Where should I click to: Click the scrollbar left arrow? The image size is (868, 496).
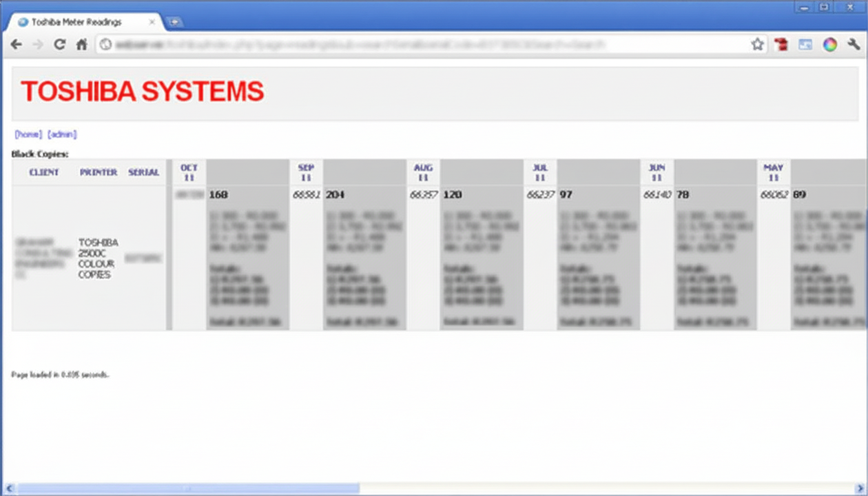coord(8,488)
